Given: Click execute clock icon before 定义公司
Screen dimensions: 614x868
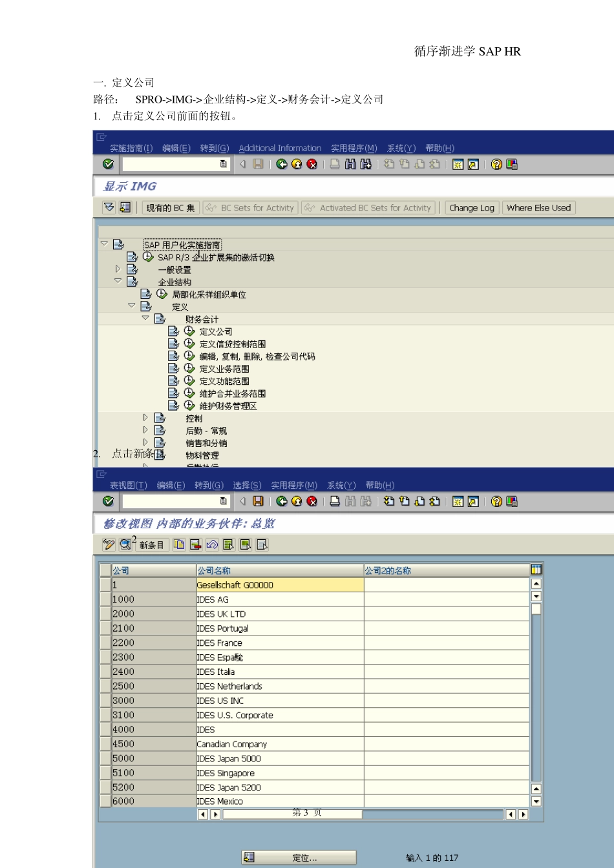Looking at the screenshot, I should coord(189,331).
